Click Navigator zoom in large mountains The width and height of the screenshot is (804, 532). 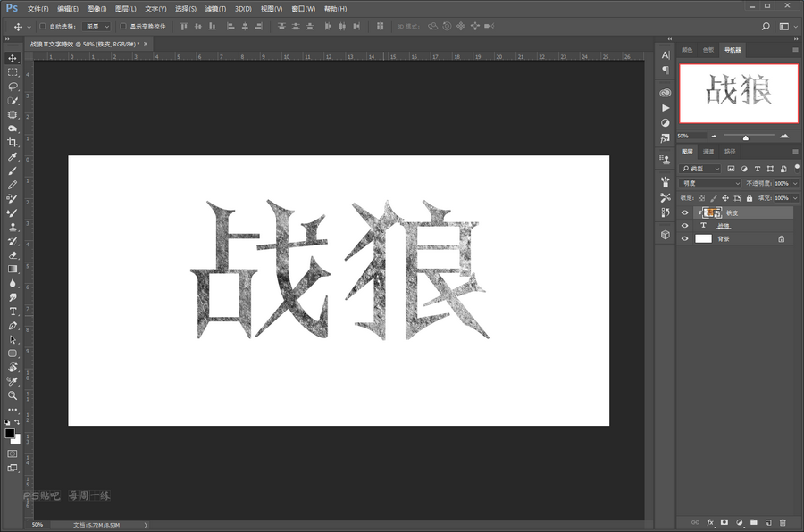click(784, 136)
